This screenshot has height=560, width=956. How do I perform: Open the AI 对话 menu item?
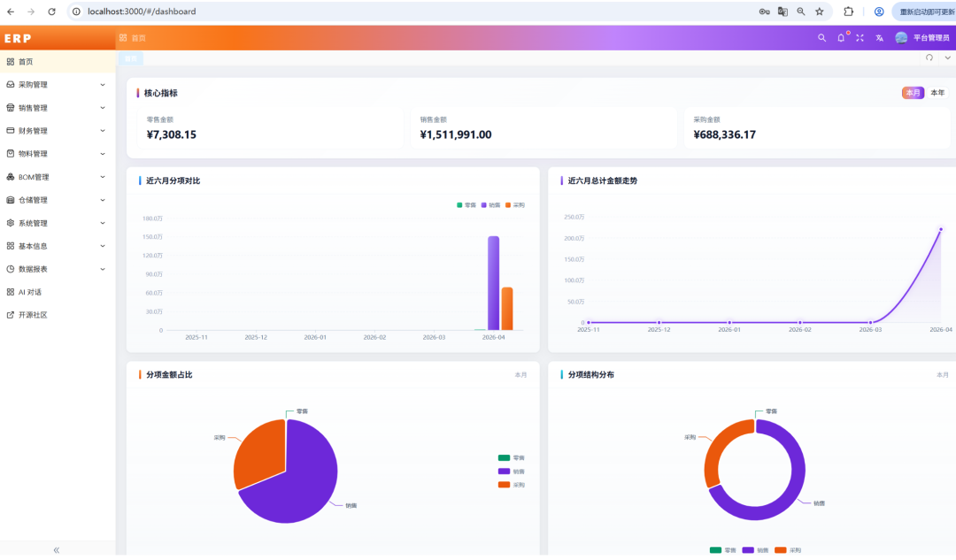tap(58, 292)
